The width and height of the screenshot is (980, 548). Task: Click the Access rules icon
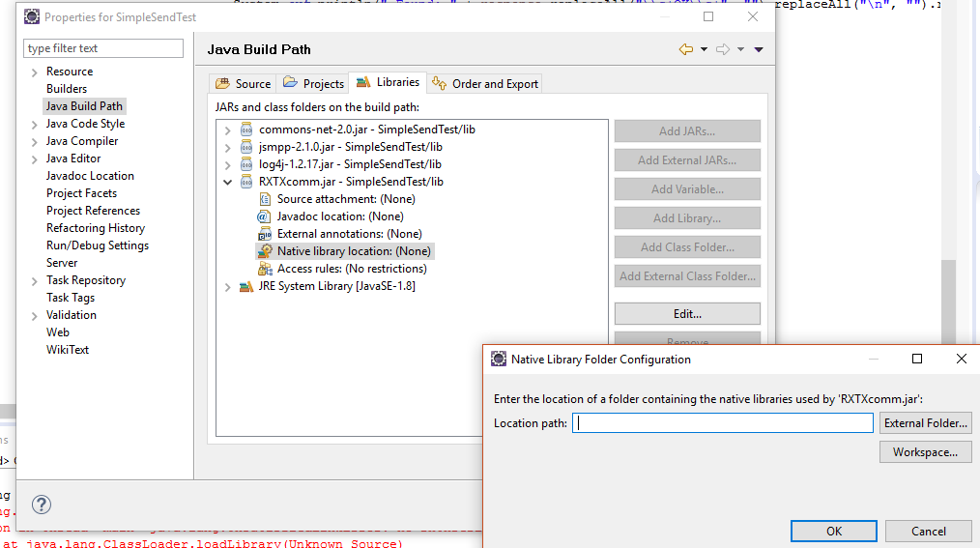coord(265,269)
